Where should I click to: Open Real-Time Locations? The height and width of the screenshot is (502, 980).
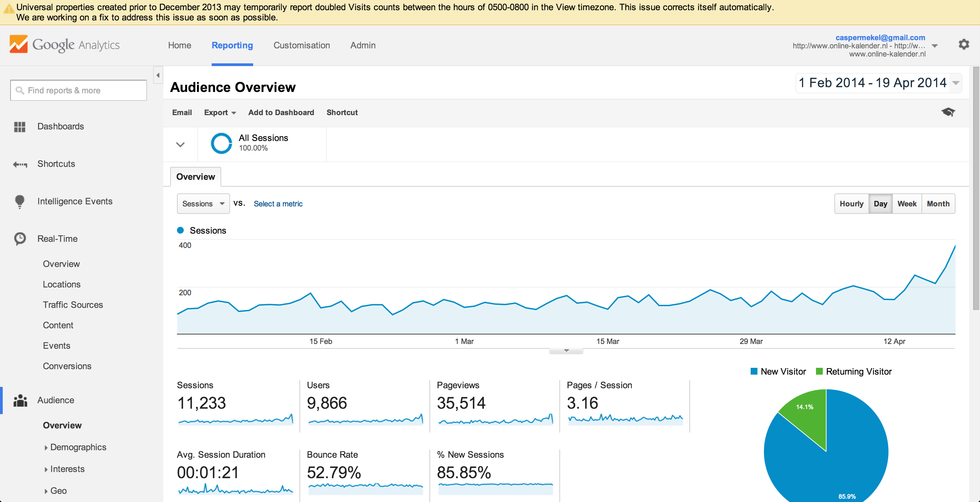[x=62, y=284]
